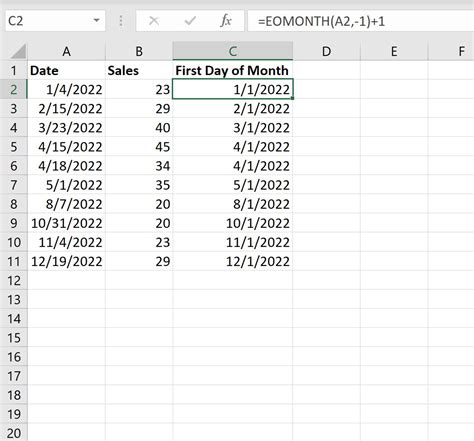Select column C header
The image size is (474, 441).
click(233, 51)
